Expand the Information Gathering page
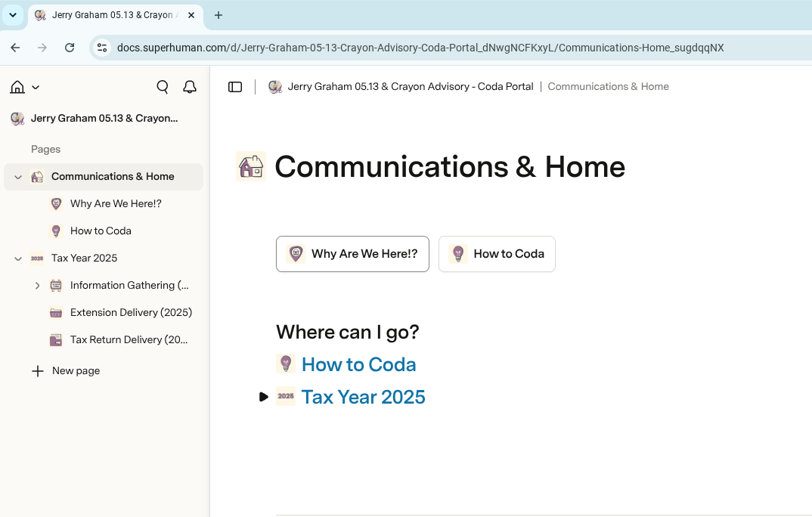 pyautogui.click(x=37, y=286)
